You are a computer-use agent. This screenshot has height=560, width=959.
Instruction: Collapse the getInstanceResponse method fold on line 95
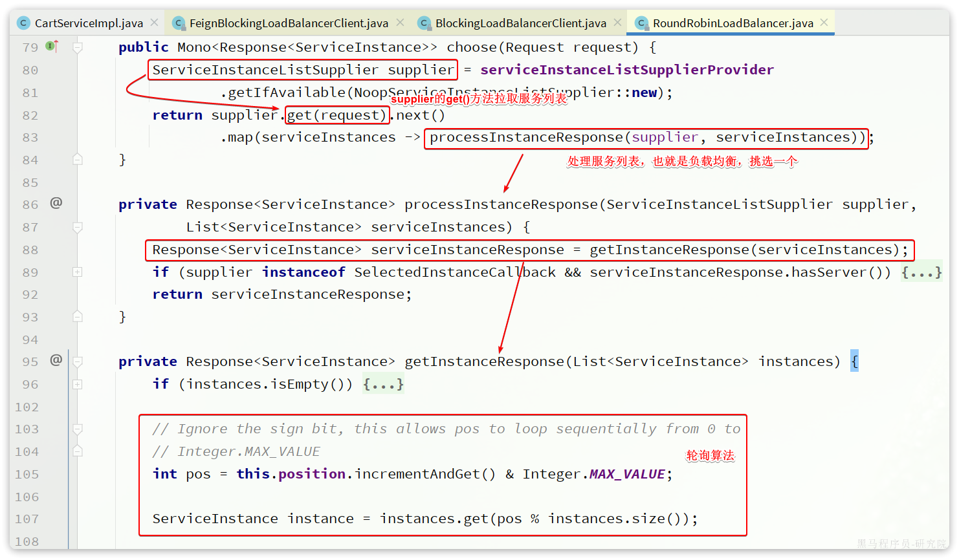(78, 361)
